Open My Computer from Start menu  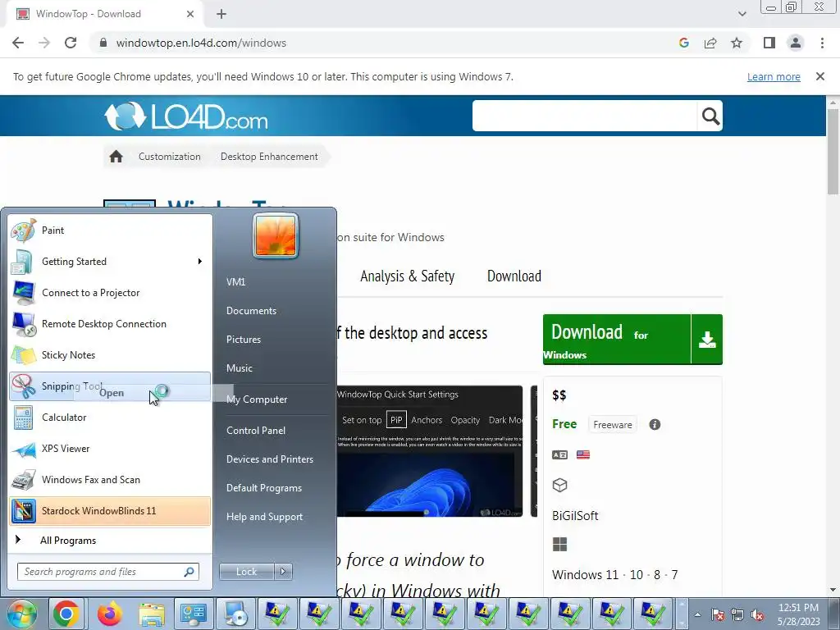(x=257, y=399)
